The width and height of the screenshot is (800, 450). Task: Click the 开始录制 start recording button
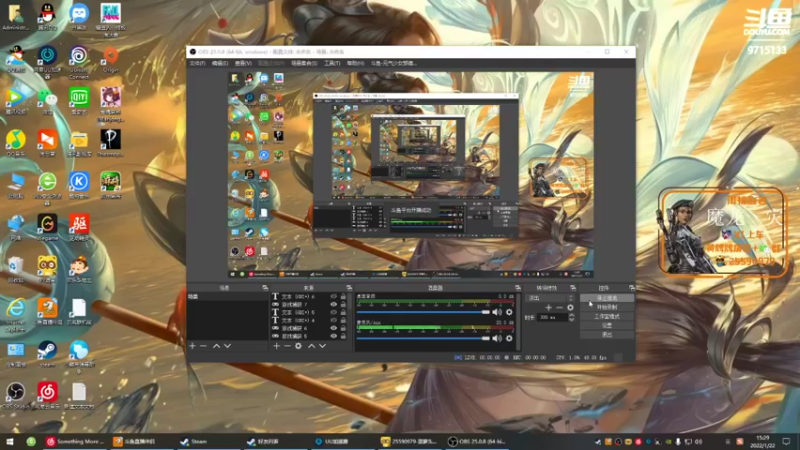(607, 307)
